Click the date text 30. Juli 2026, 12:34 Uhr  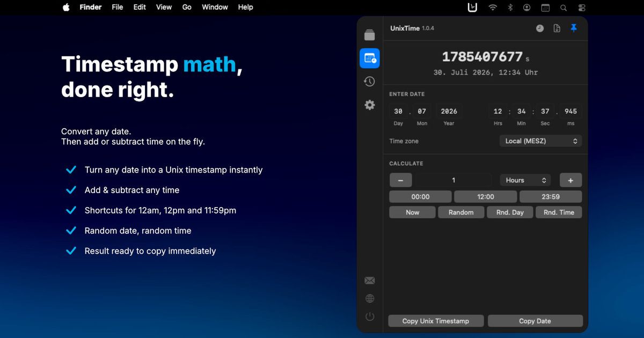coord(486,72)
